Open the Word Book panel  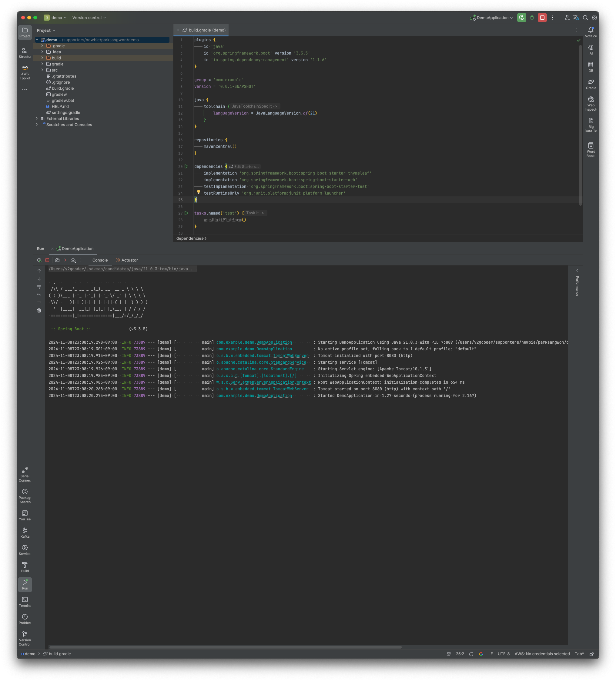[x=590, y=150]
